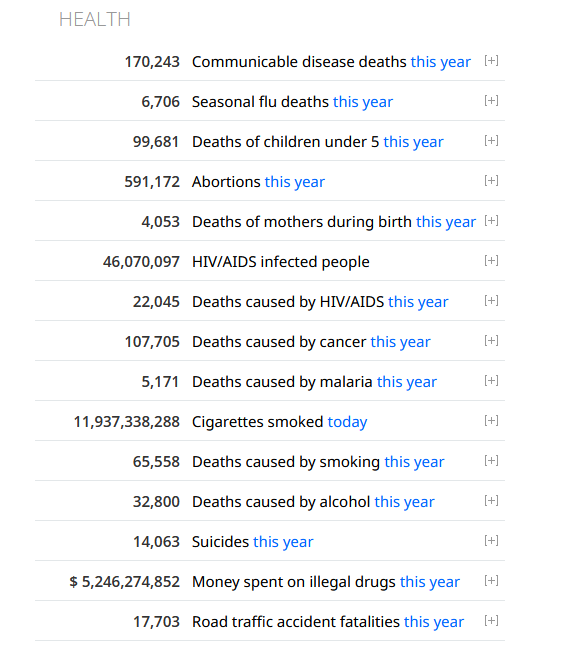Viewport: 582px width, 665px height.
Task: Click the Cigarettes smoked today counter number
Action: point(127,422)
